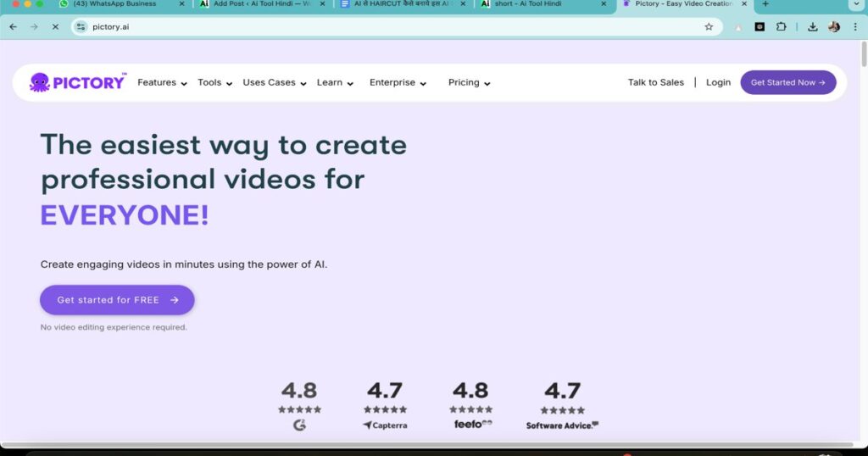Switch to the AI HAIRCUT document tab
Image resolution: width=868 pixels, height=456 pixels.
(x=403, y=4)
